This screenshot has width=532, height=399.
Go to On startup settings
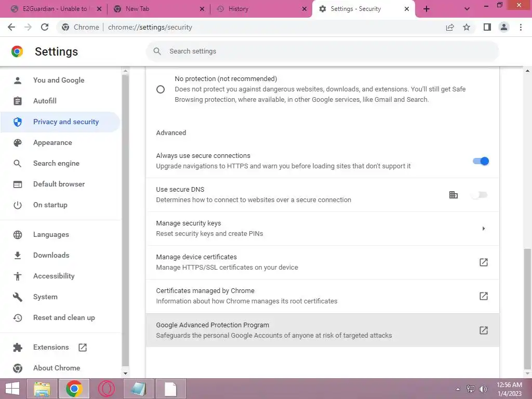[60, 205]
